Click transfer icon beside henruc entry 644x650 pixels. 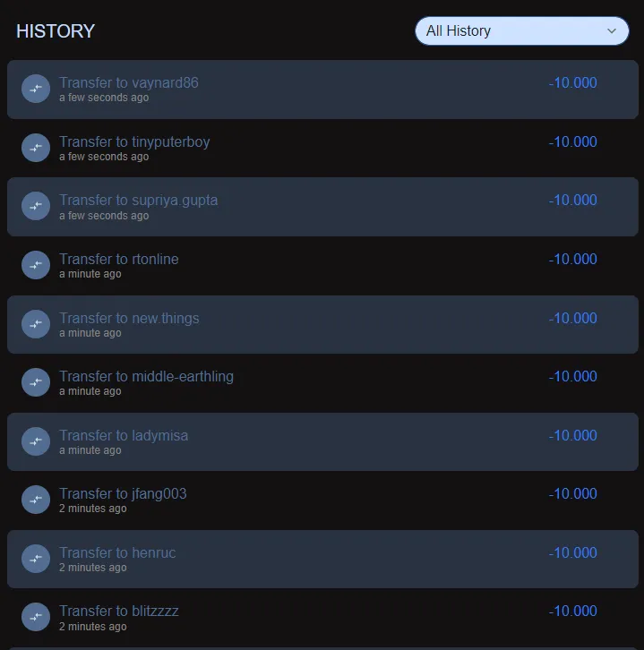[36, 559]
